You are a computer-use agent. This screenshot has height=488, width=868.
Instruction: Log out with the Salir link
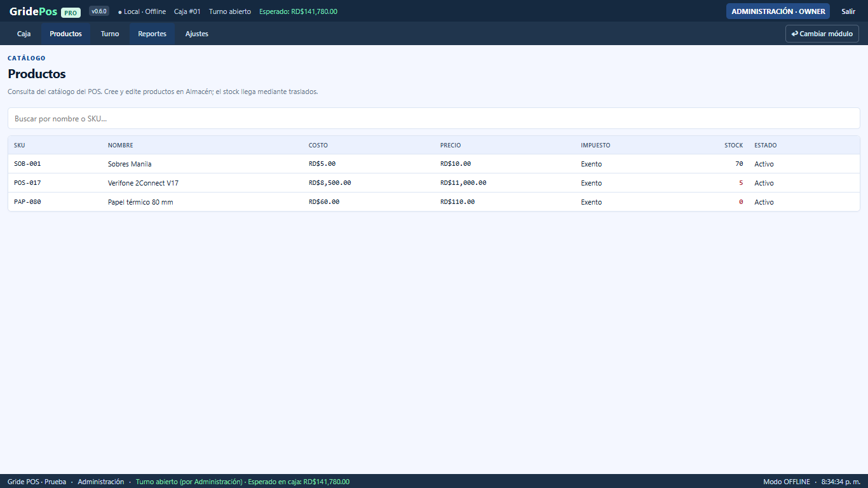848,11
